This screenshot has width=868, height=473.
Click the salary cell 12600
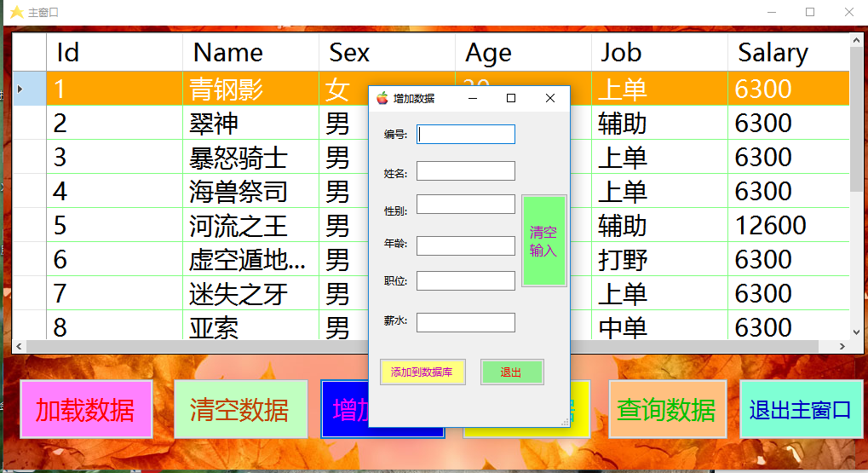pyautogui.click(x=788, y=226)
